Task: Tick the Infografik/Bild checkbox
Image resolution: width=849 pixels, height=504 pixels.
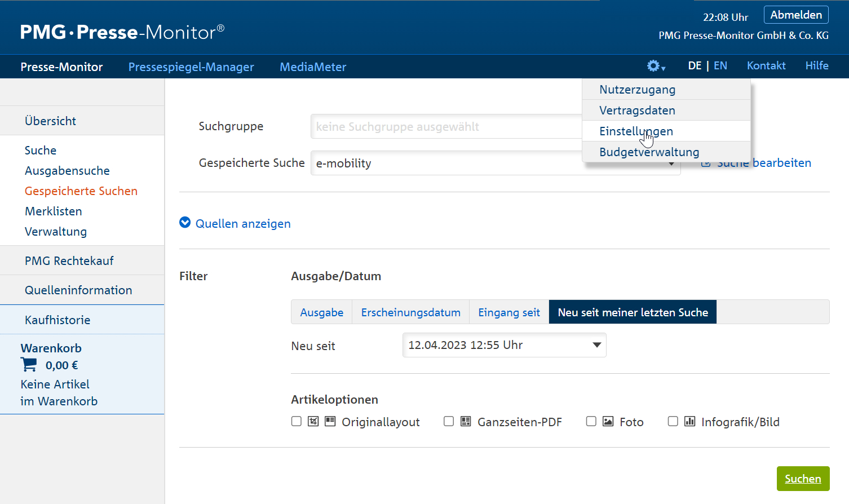Action: [x=673, y=421]
